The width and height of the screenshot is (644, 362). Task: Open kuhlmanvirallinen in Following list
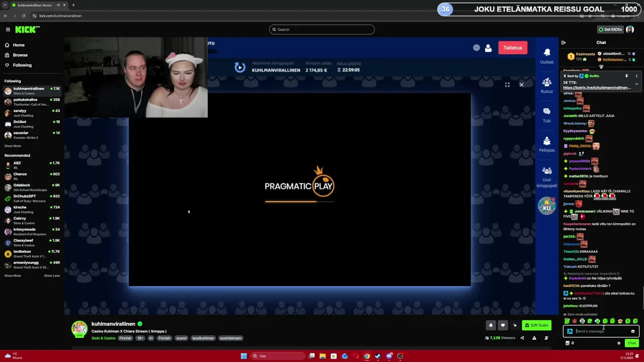tap(32, 90)
